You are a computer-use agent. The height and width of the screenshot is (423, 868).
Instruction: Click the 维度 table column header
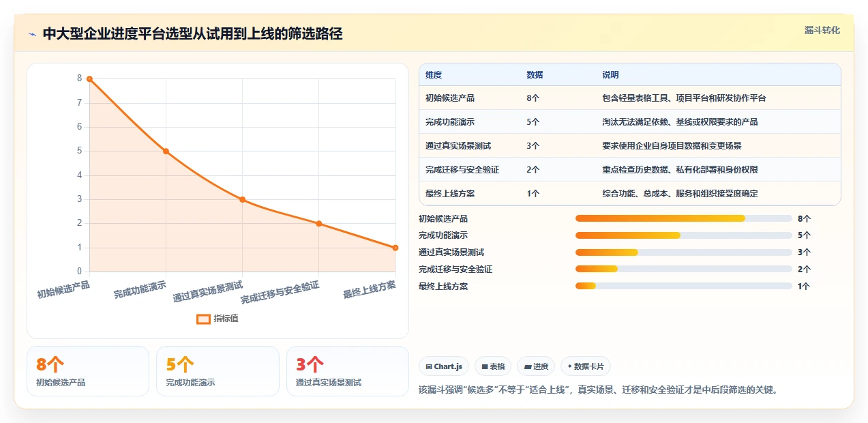tap(434, 75)
